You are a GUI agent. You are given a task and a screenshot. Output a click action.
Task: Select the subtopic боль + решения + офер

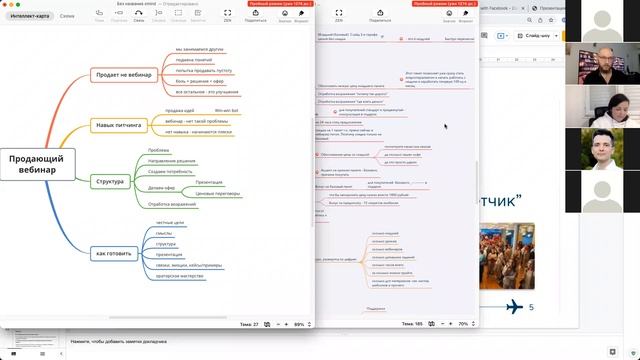(200, 81)
